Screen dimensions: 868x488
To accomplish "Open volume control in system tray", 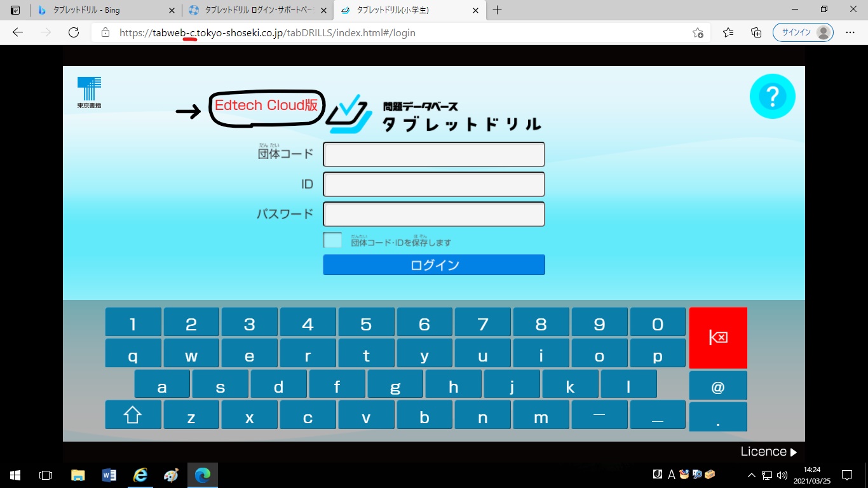I will [x=782, y=475].
